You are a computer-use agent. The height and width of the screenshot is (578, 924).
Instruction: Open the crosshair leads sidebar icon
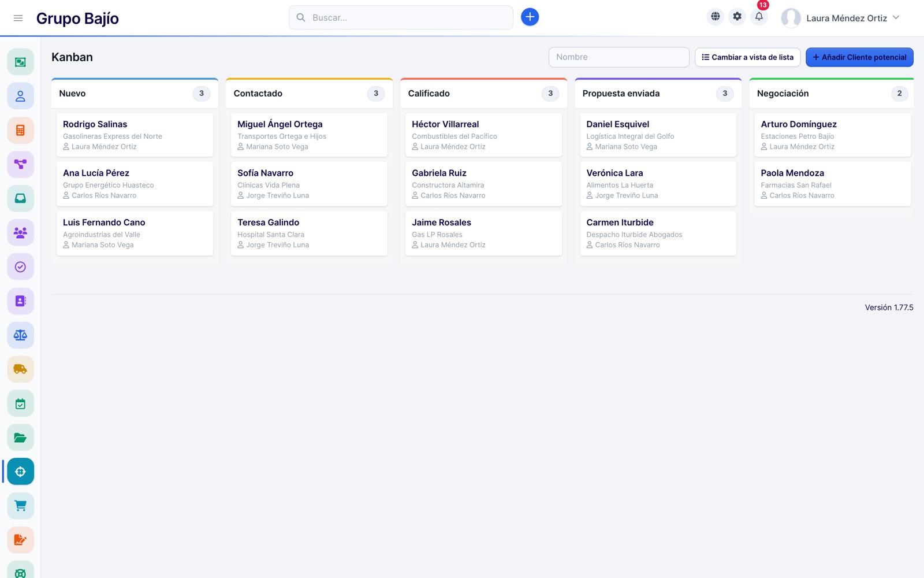(20, 472)
